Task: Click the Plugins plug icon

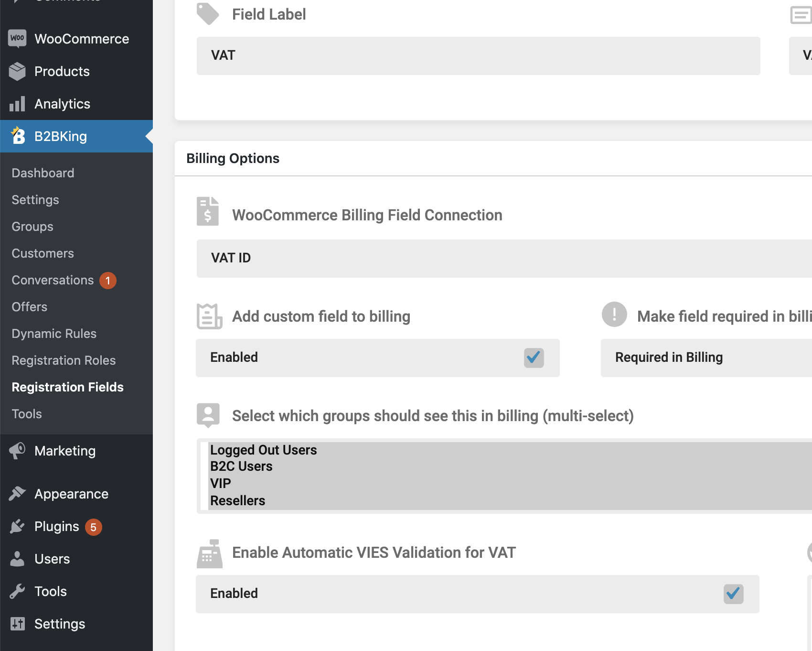Action: click(x=17, y=526)
